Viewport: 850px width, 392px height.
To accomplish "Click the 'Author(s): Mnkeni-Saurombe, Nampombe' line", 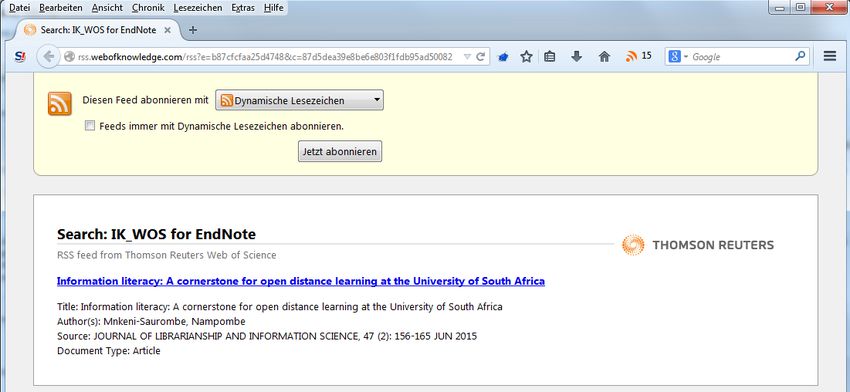I will (151, 322).
